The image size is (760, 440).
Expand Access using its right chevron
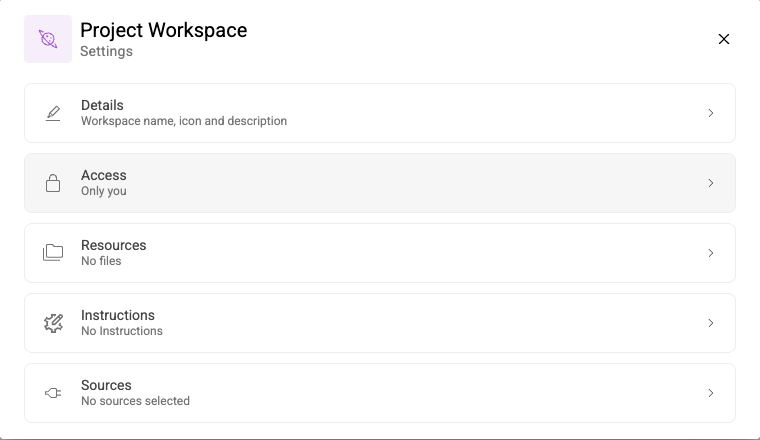711,183
